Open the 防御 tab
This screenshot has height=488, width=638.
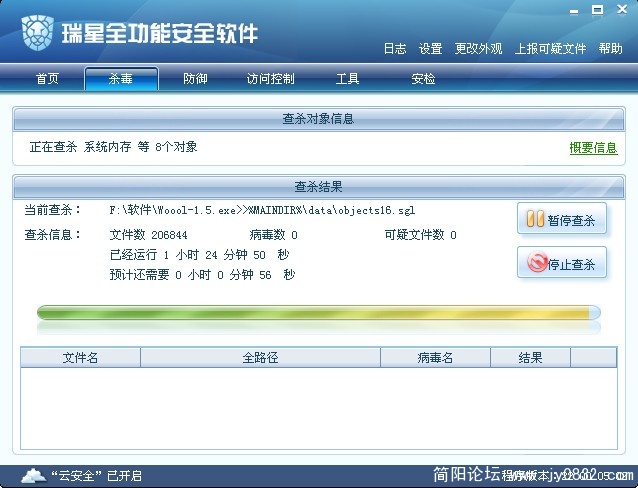pos(195,79)
